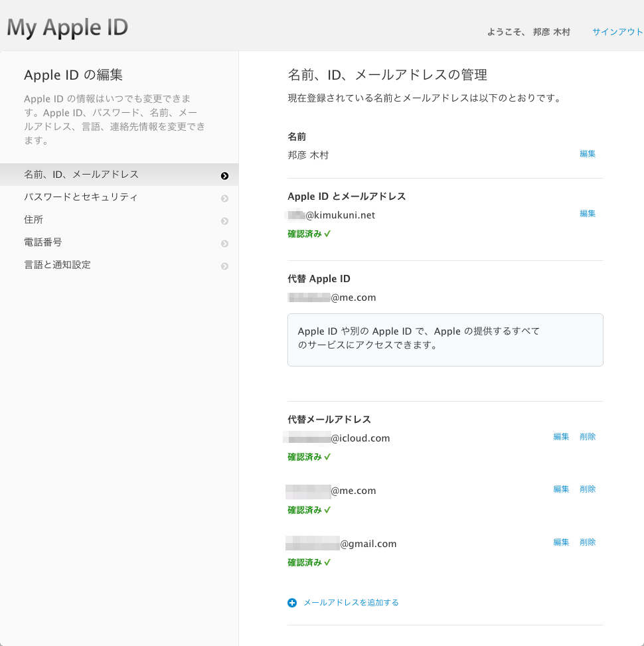644x646 pixels.
Task: Click the ようこそ、邦彦 木村 greeting
Action: [528, 32]
